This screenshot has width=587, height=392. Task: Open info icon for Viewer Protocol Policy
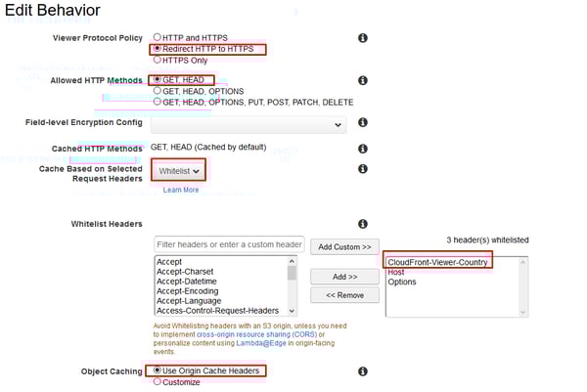362,38
